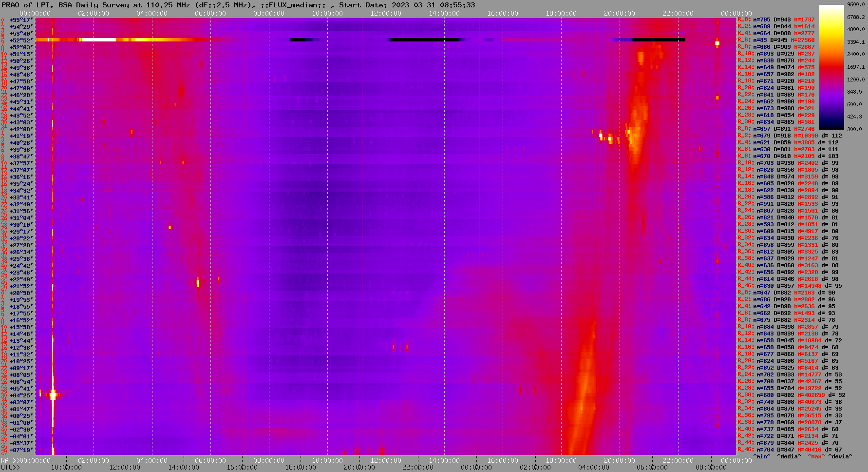The image size is (868, 472).
Task: Click the declination label +08°05'
Action: 21,375
